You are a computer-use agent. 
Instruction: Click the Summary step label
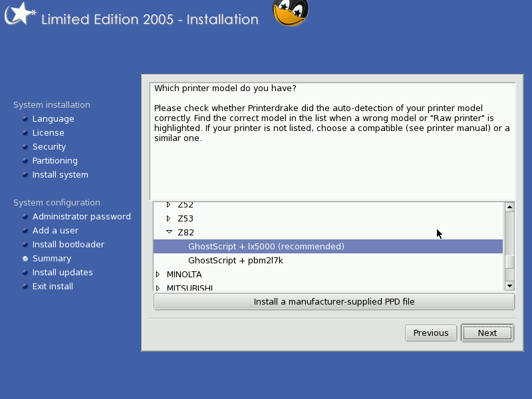(52, 259)
